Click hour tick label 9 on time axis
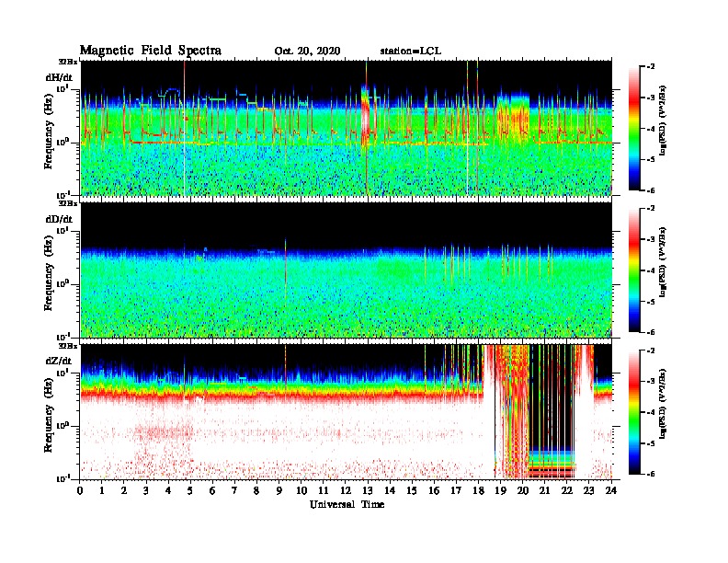The width and height of the screenshot is (728, 563). coord(279,491)
